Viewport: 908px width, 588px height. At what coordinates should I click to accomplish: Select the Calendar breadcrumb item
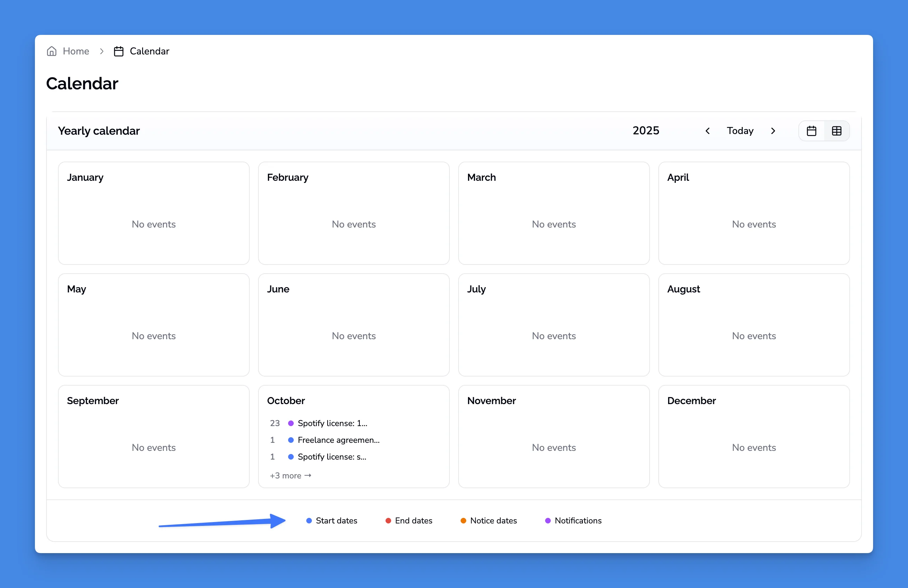click(149, 51)
